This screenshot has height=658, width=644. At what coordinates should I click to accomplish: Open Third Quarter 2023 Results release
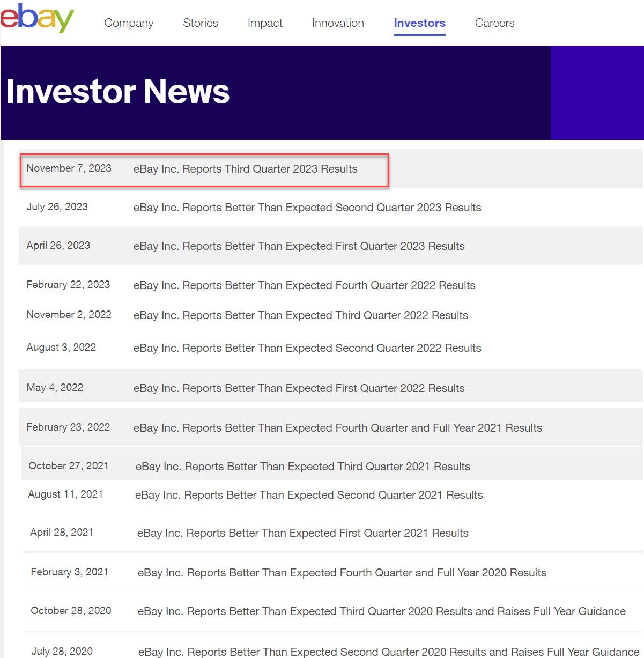245,169
